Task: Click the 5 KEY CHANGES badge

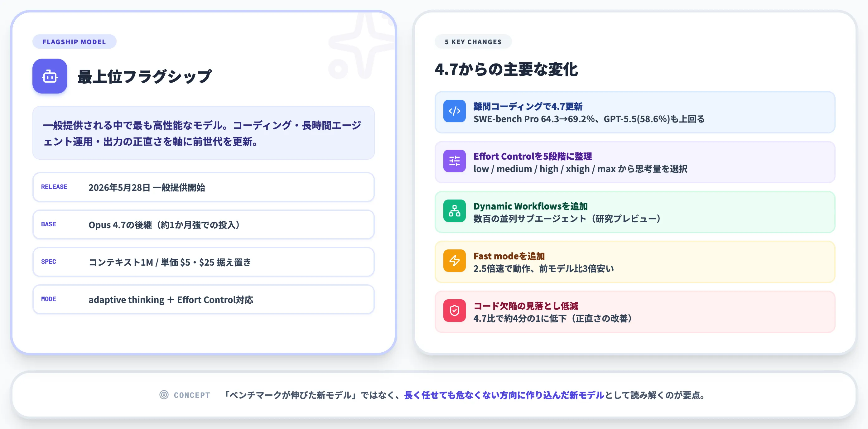Action: (473, 42)
